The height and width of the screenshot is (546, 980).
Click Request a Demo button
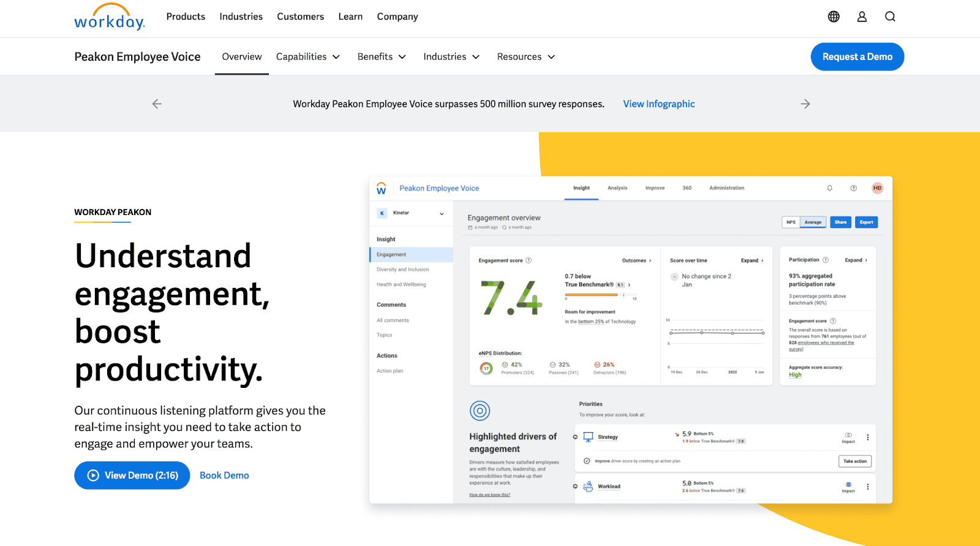(x=858, y=56)
